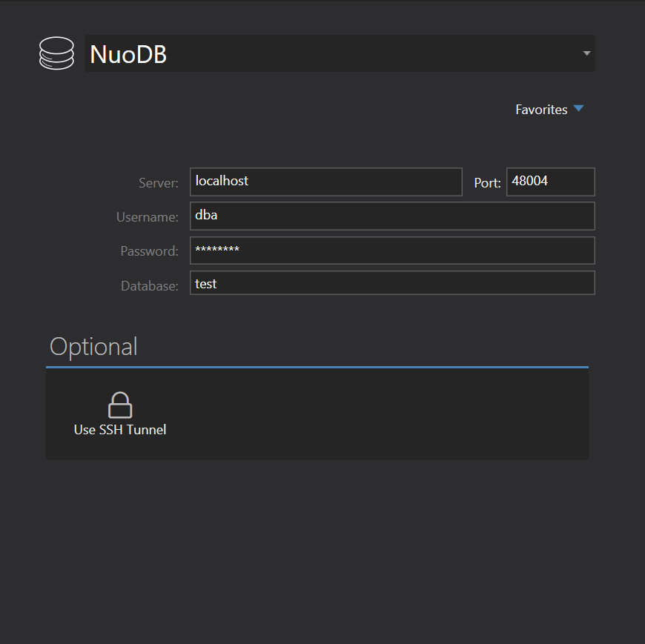Click the database stack icon beside NuoDB
Viewport: 645px width, 644px height.
[x=56, y=53]
